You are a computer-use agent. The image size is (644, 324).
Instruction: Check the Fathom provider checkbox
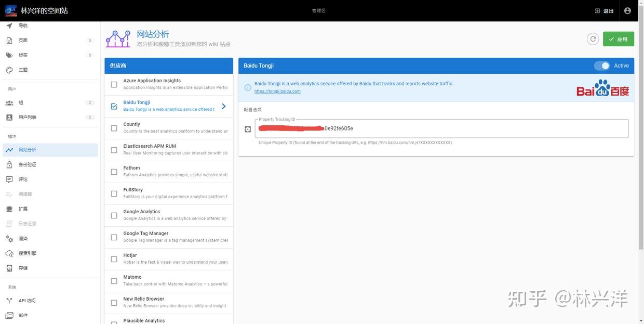pyautogui.click(x=114, y=172)
